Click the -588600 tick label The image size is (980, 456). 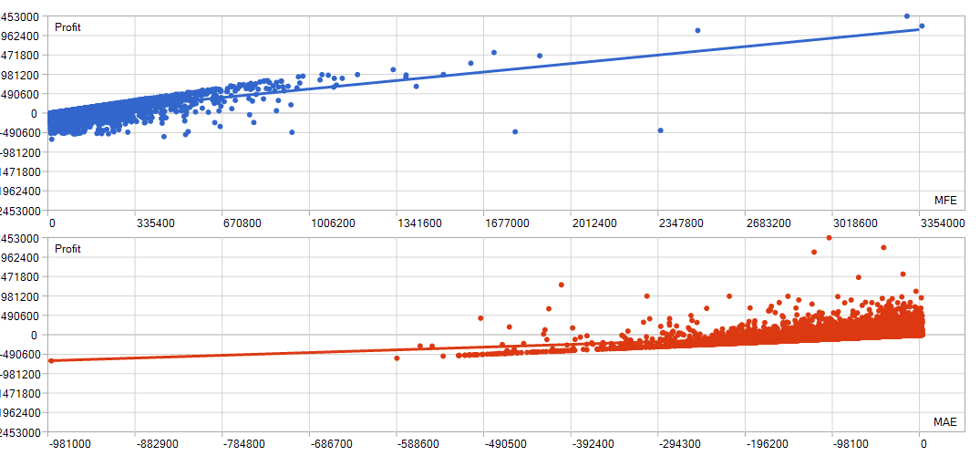(418, 444)
